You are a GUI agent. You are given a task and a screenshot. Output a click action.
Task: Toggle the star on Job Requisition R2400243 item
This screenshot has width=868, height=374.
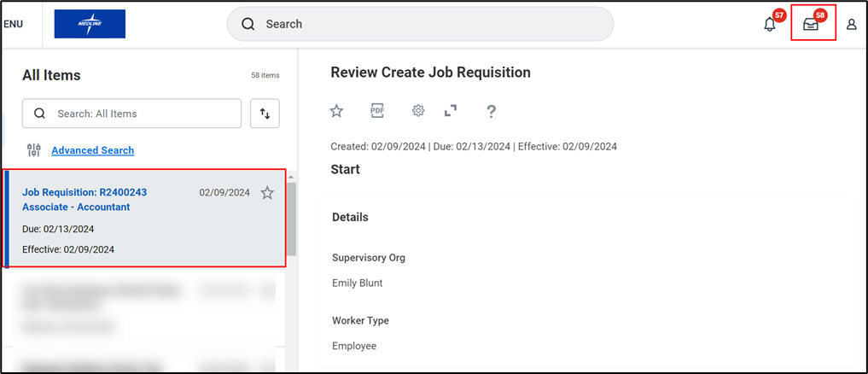click(x=267, y=193)
